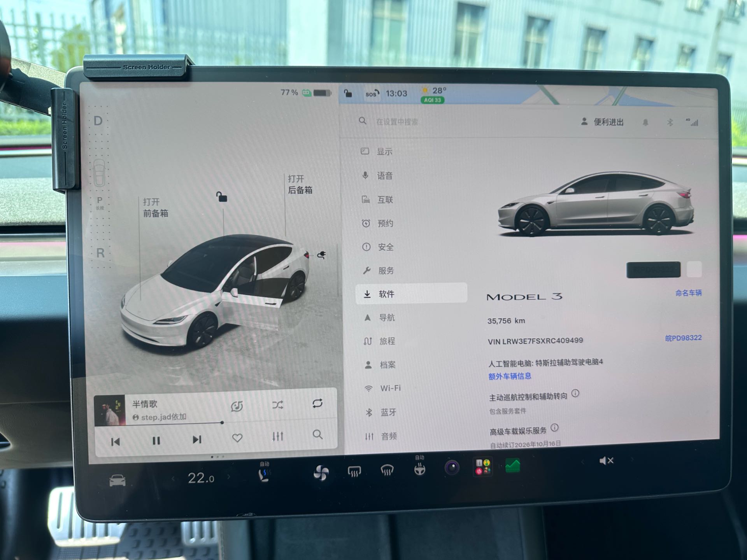Image resolution: width=747 pixels, height=560 pixels.
Task: Open 额外车辆信息 additional vehicle info
Action: coord(510,376)
